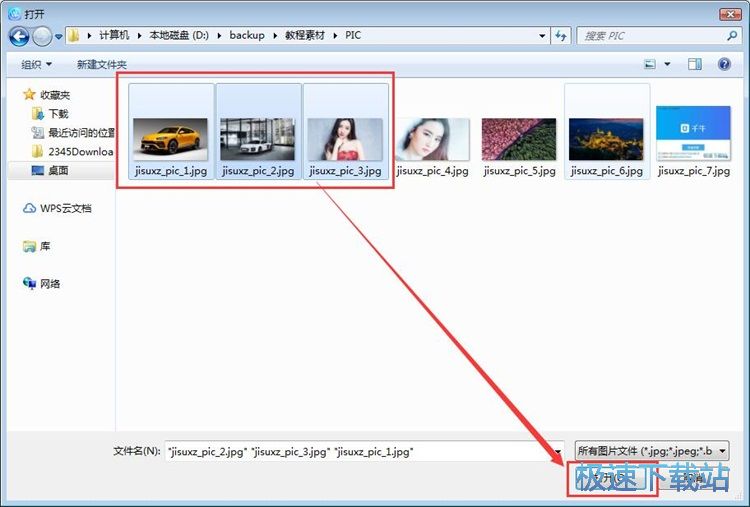Image resolution: width=750 pixels, height=507 pixels.
Task: Select 计算机 in the address path
Action: [x=114, y=35]
